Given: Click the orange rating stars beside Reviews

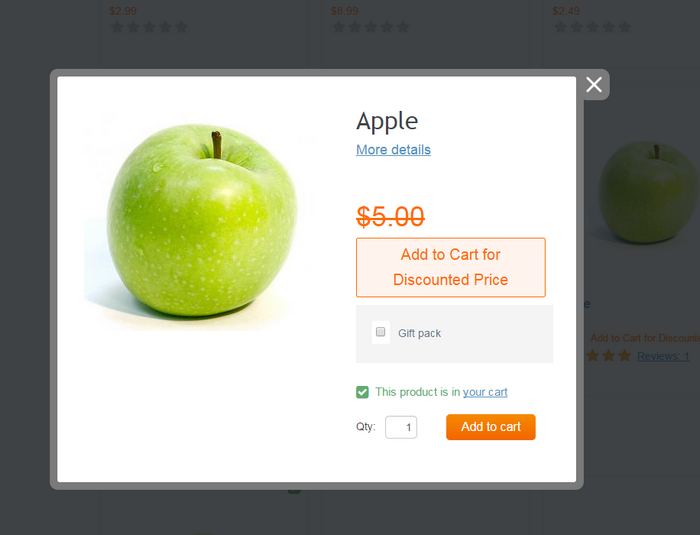Looking at the screenshot, I should 608,356.
